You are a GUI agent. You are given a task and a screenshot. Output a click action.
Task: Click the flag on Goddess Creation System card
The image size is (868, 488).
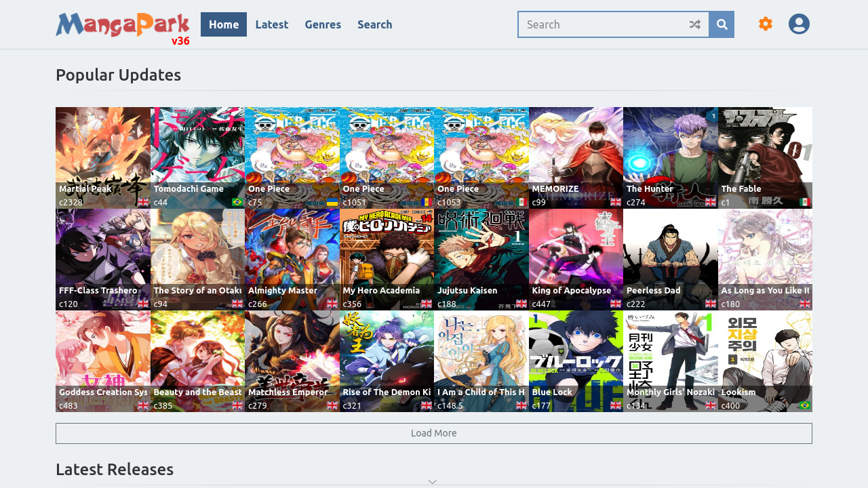point(143,405)
